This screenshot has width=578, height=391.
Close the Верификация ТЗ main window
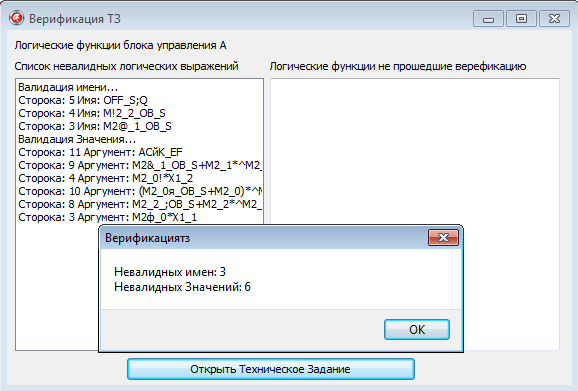[554, 19]
